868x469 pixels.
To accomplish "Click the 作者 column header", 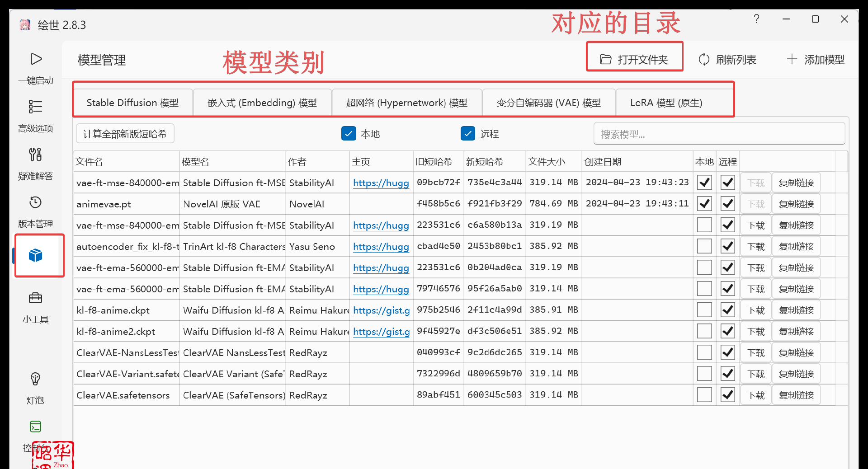I will pyautogui.click(x=317, y=162).
